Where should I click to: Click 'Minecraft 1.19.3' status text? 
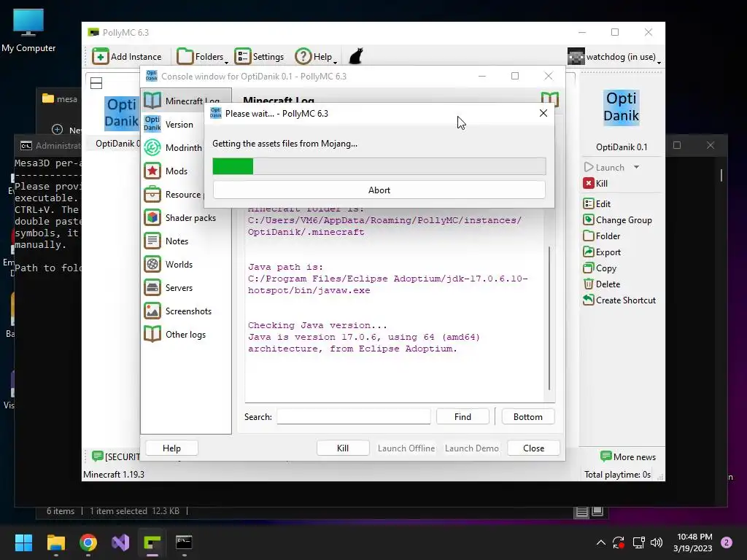click(x=113, y=474)
